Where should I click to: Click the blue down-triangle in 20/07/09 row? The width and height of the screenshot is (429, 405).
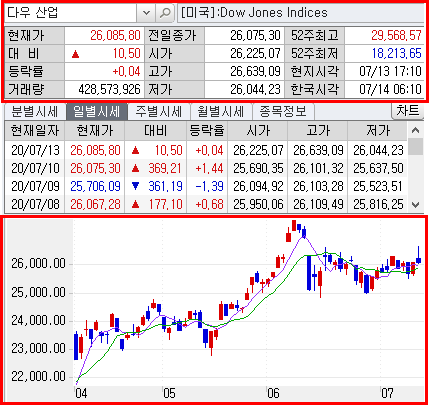(x=135, y=186)
